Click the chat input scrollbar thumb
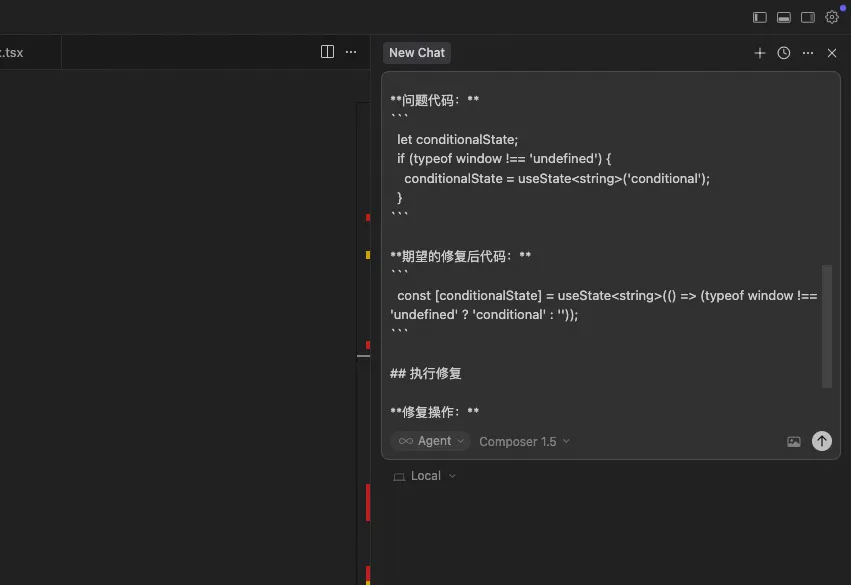The width and height of the screenshot is (851, 585). (x=827, y=325)
